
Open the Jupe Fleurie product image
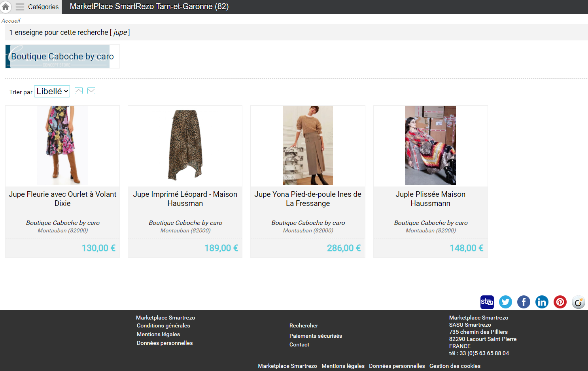[62, 145]
